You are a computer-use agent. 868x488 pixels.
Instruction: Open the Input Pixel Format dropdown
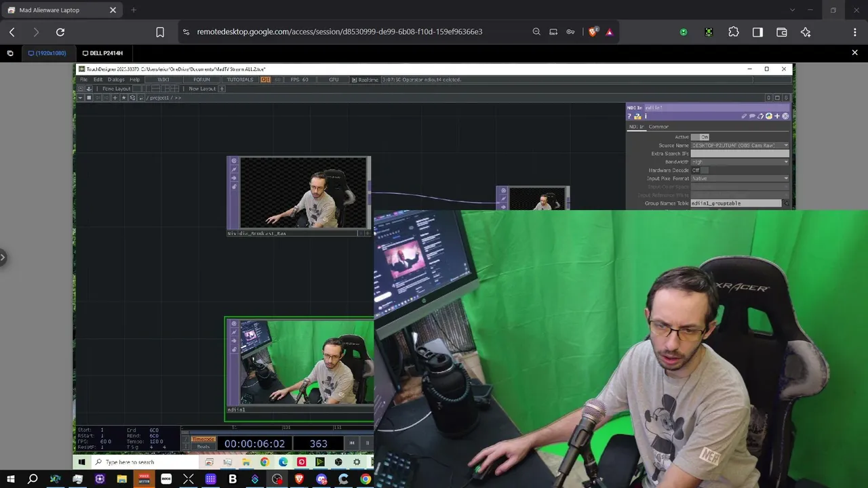coord(740,178)
